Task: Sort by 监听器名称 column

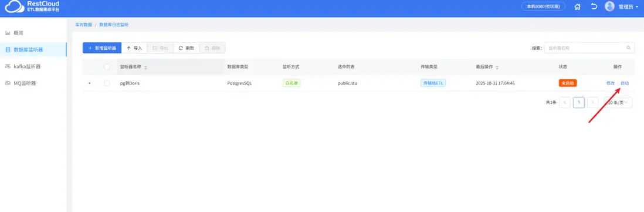Action: point(145,67)
